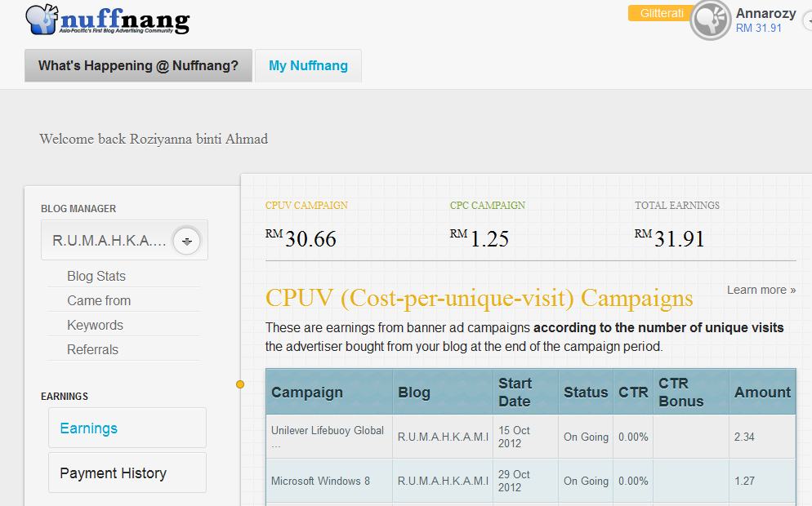Click the CPUV (Cost-per-unique-visit) Campaigns heading
This screenshot has width=812, height=506.
(x=479, y=298)
